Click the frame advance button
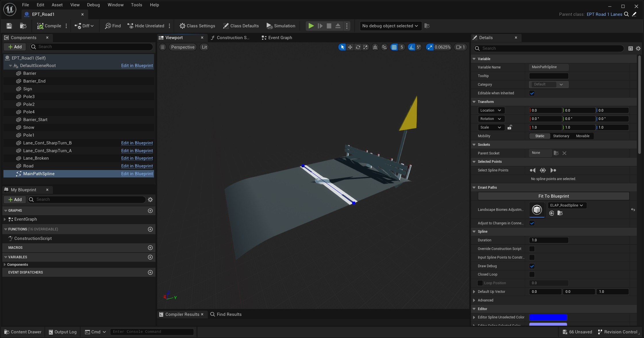 click(320, 26)
